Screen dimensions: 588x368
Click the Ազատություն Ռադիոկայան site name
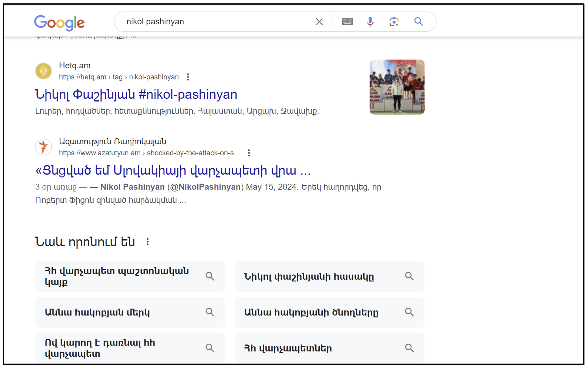[x=113, y=141]
